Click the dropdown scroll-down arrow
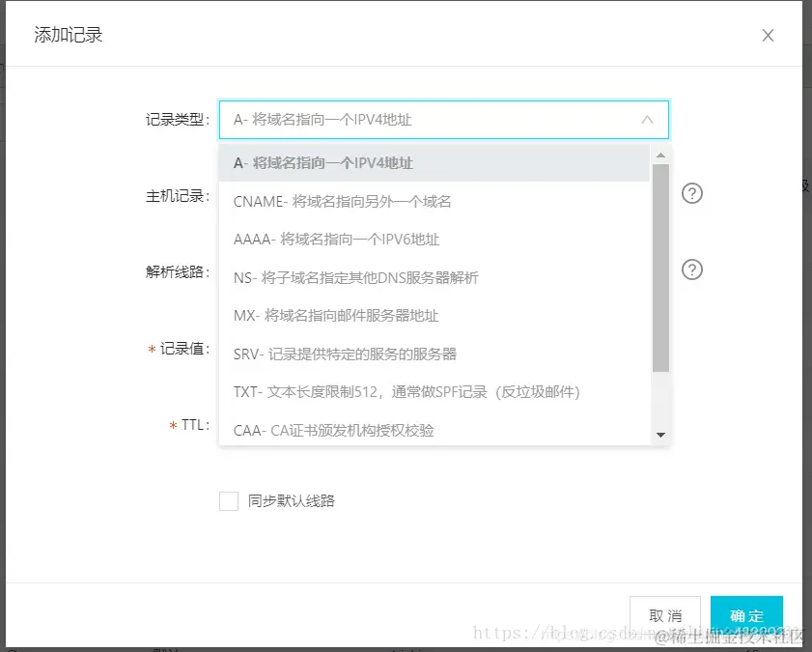 tap(660, 435)
